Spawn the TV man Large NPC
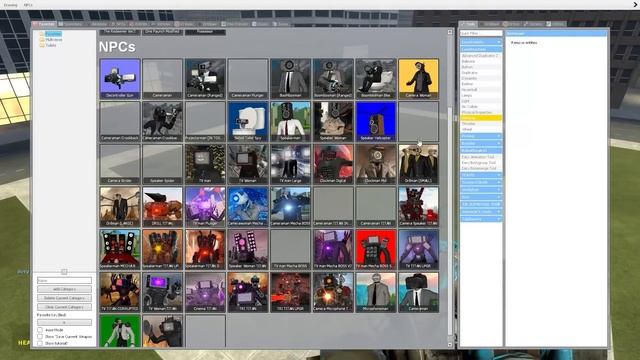This screenshot has height=360, width=640. point(291,164)
